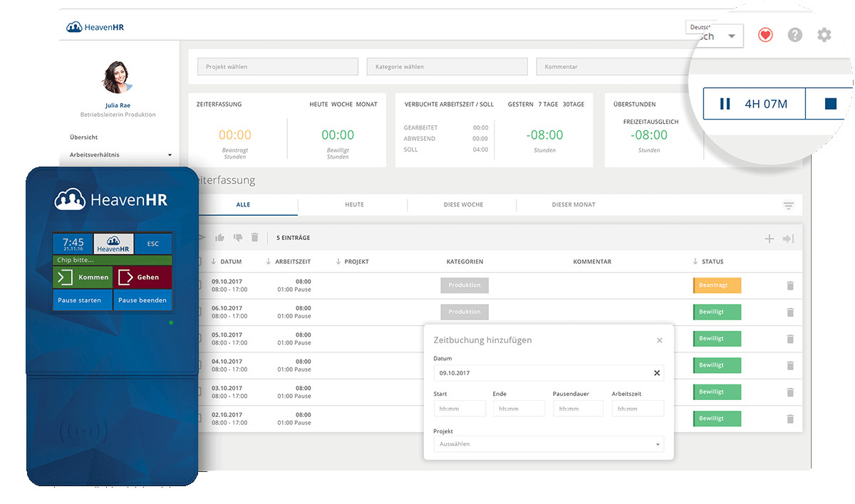Click the Ende time field
Image resolution: width=855 pixels, height=504 pixels.
(519, 409)
